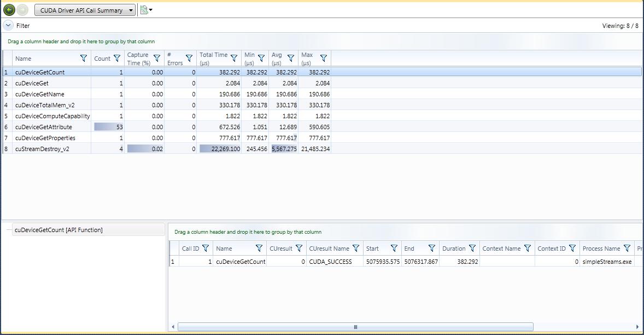This screenshot has width=644, height=335.
Task: Open the export report icon menu
Action: point(146,10)
